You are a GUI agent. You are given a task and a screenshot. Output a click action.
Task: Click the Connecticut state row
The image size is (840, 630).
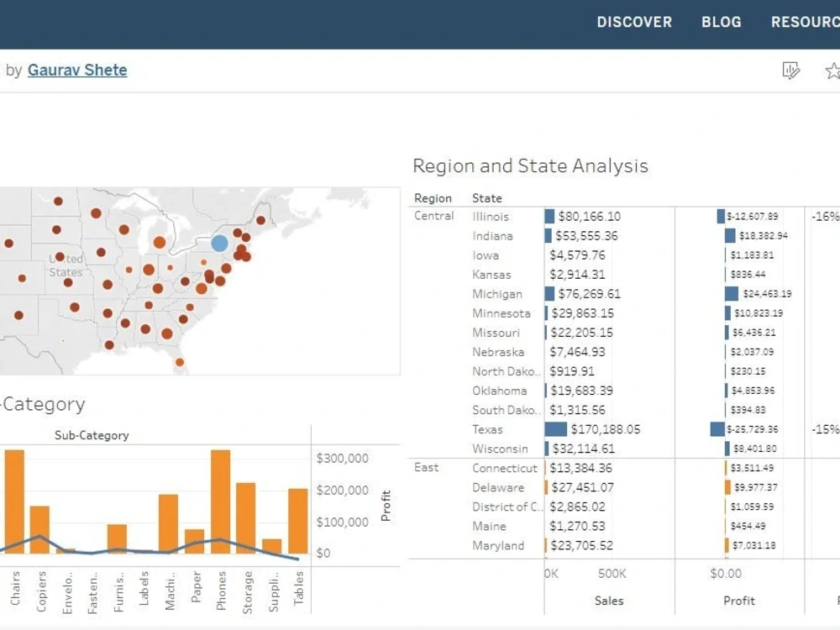pyautogui.click(x=505, y=468)
